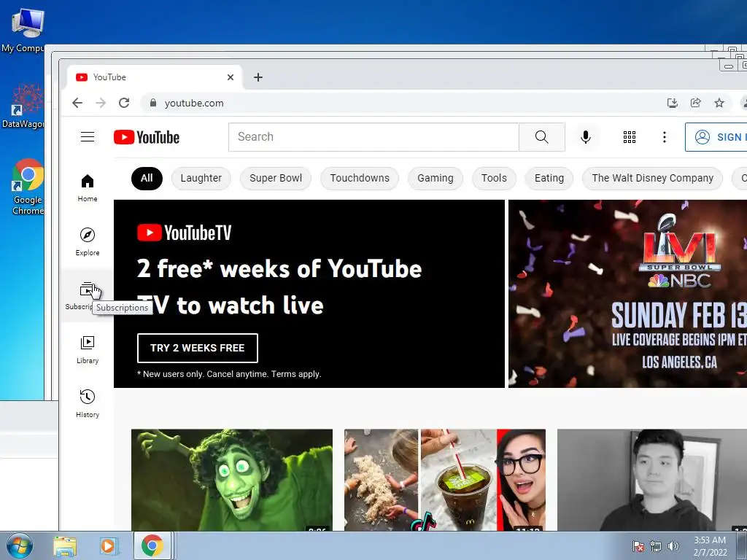
Task: Open Explore in the sidebar
Action: pos(88,242)
